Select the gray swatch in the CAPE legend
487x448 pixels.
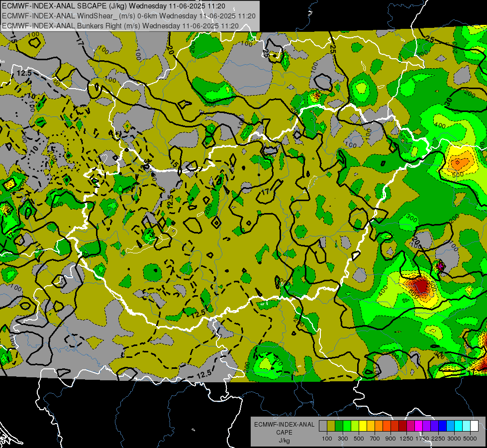[323, 426]
